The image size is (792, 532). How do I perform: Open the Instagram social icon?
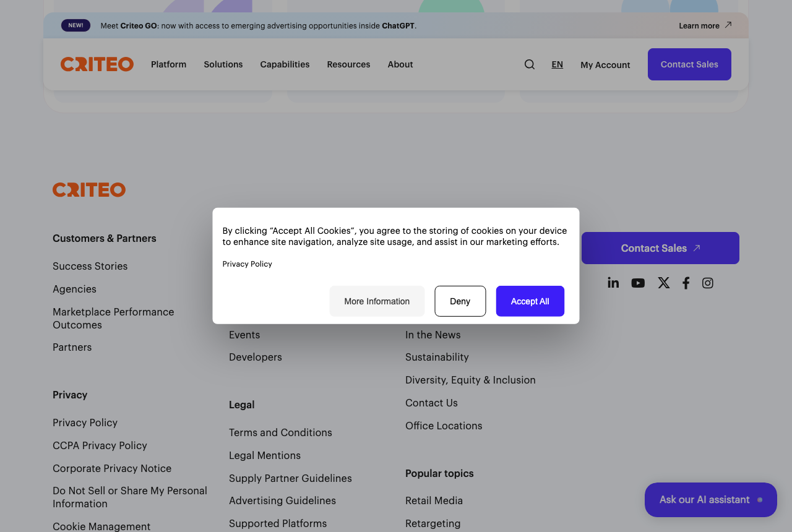[x=708, y=283]
